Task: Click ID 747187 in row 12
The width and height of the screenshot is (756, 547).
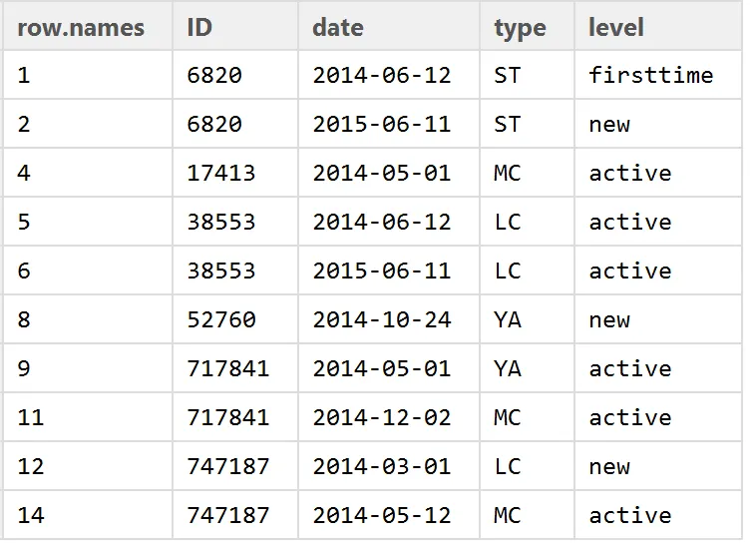Action: [235, 466]
